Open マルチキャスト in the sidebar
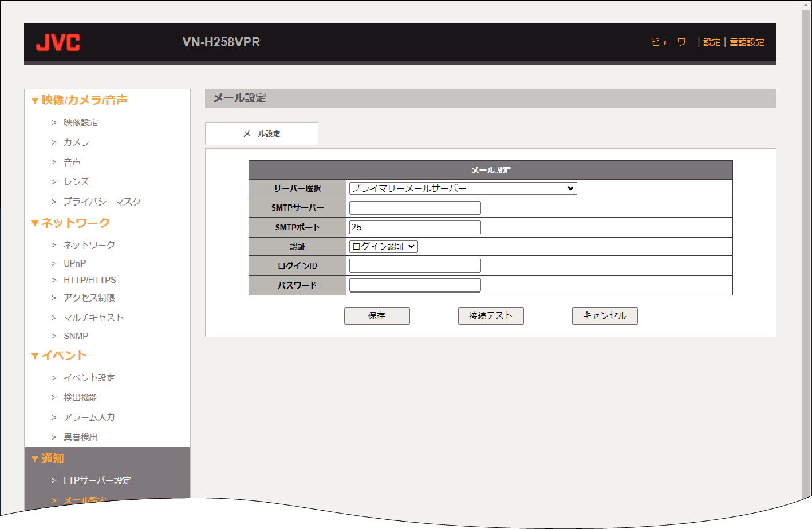The height and width of the screenshot is (529, 812). tap(93, 318)
